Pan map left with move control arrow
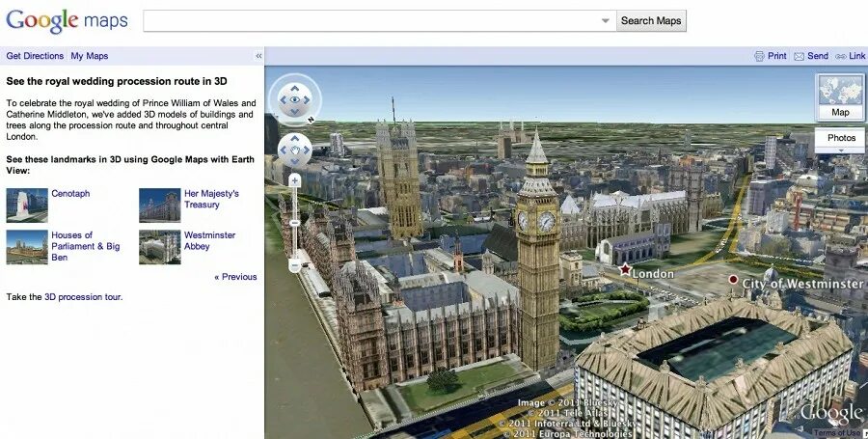 (x=283, y=150)
